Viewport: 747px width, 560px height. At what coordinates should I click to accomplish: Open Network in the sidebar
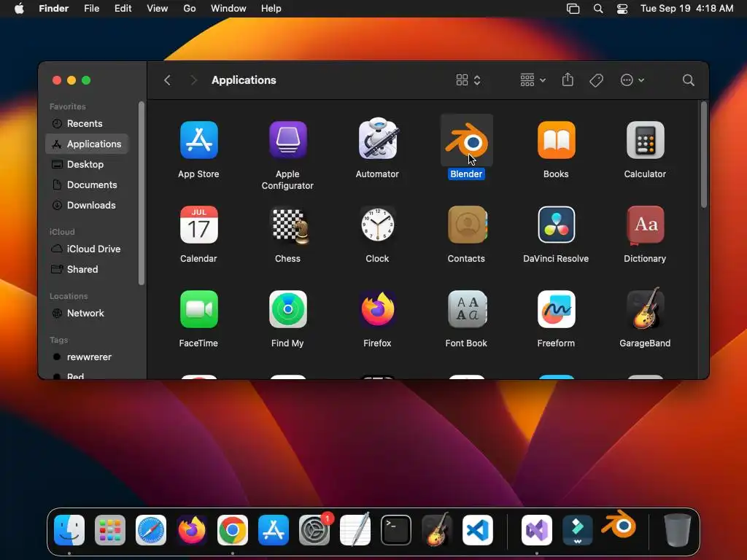point(88,314)
